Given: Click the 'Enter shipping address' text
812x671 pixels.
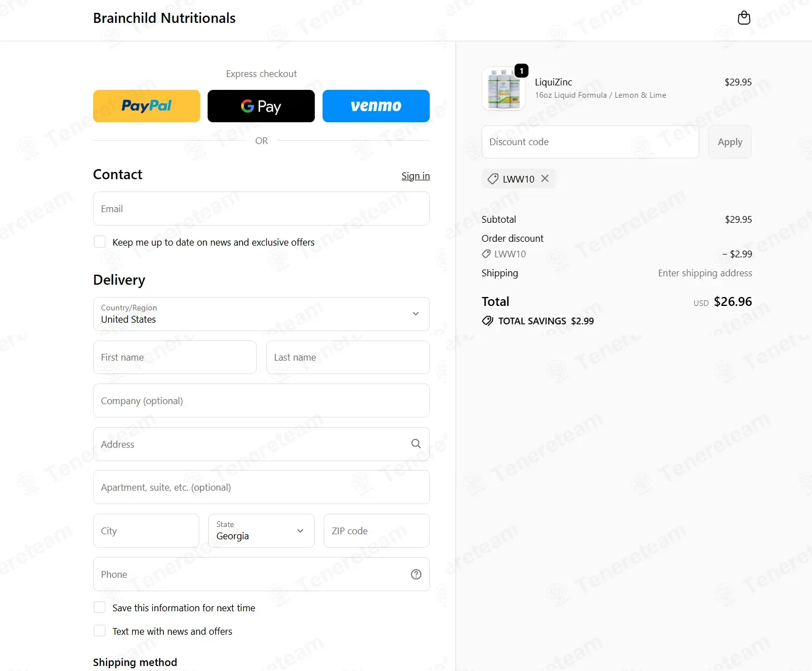Looking at the screenshot, I should click(x=705, y=273).
